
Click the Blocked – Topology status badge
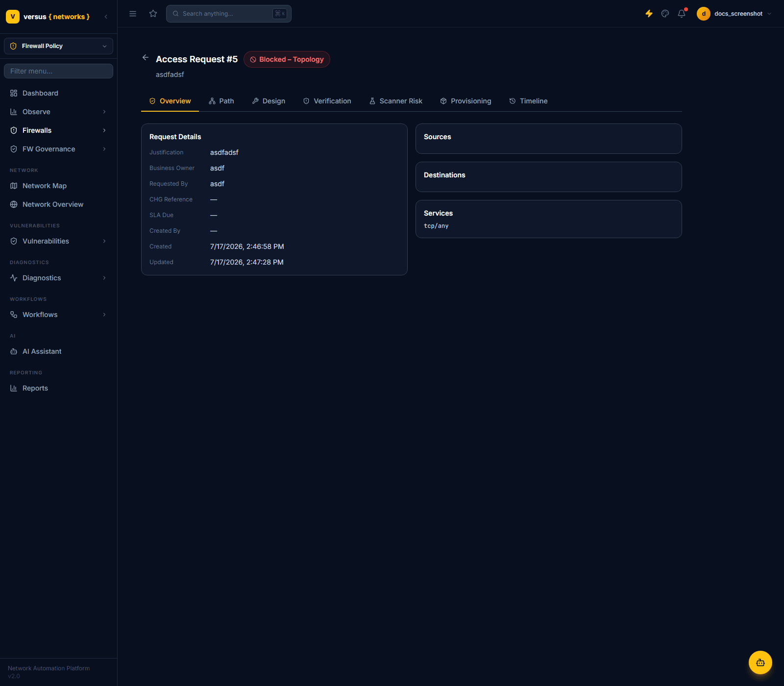pos(287,59)
